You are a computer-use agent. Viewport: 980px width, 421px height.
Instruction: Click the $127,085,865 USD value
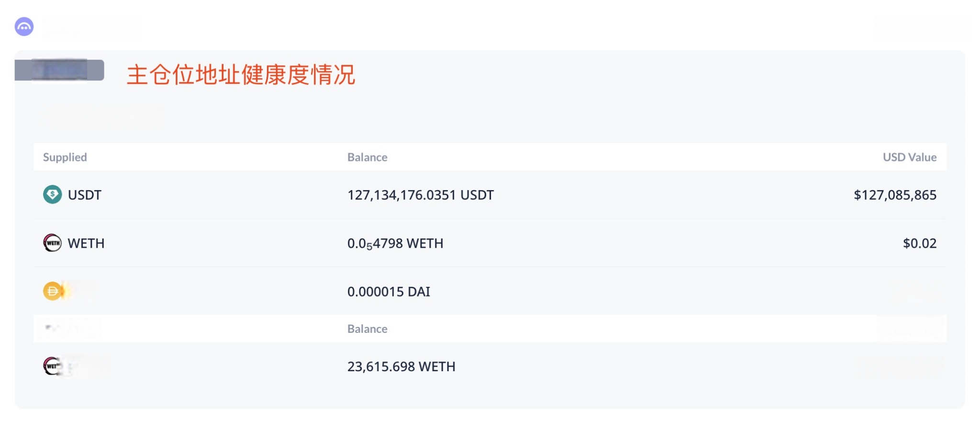pyautogui.click(x=895, y=195)
